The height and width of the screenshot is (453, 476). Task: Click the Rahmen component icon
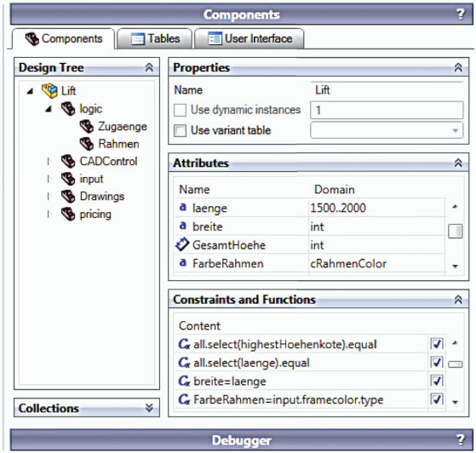pos(87,144)
